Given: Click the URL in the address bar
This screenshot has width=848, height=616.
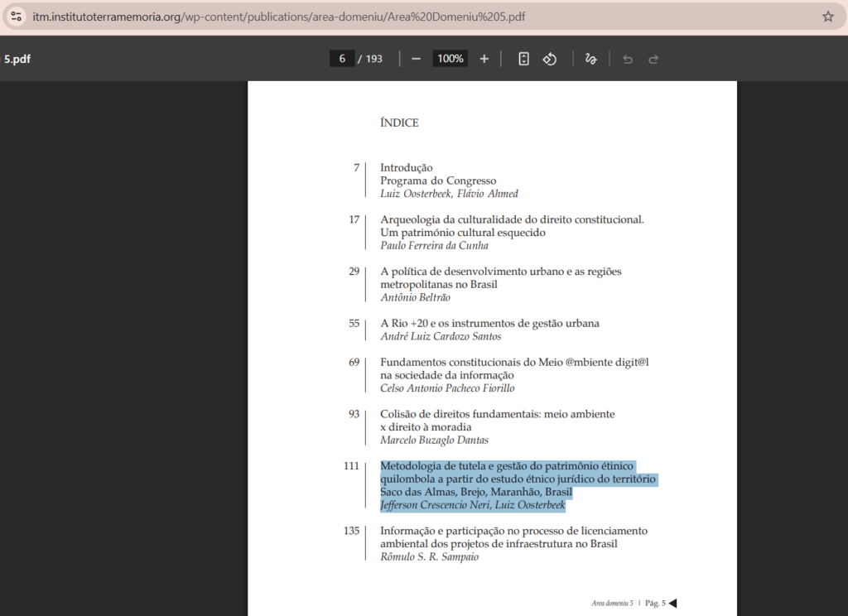Looking at the screenshot, I should pos(278,17).
